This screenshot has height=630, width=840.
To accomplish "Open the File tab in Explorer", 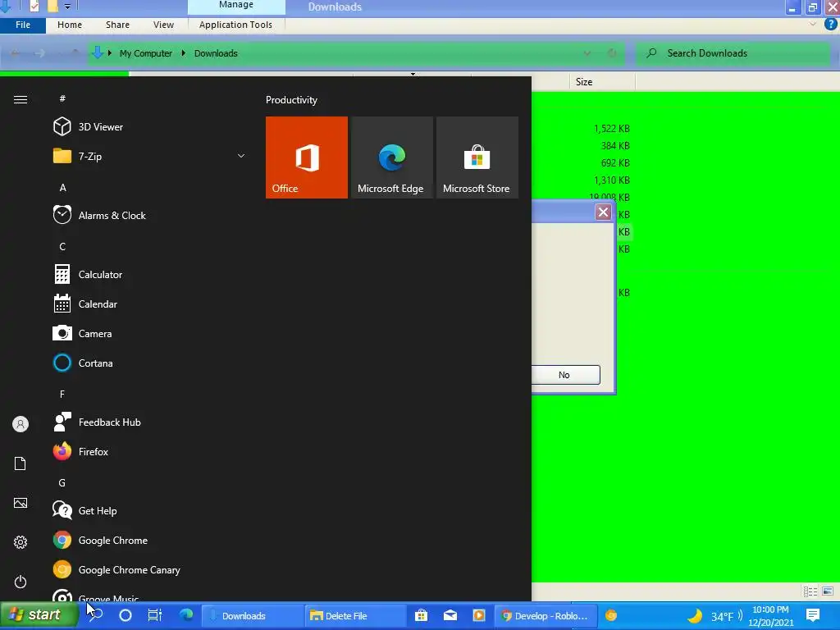I will pyautogui.click(x=23, y=25).
